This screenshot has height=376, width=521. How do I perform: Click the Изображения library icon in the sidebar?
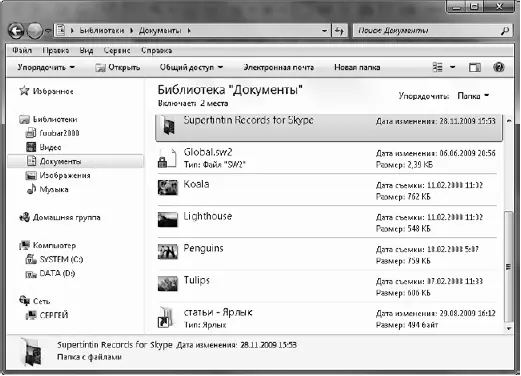pos(31,175)
